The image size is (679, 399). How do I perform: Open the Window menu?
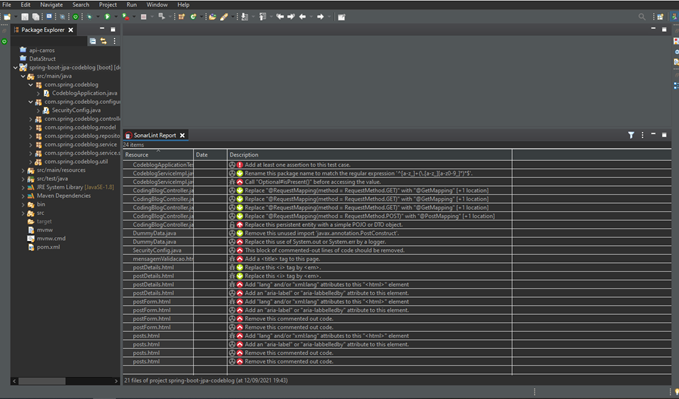(x=157, y=5)
